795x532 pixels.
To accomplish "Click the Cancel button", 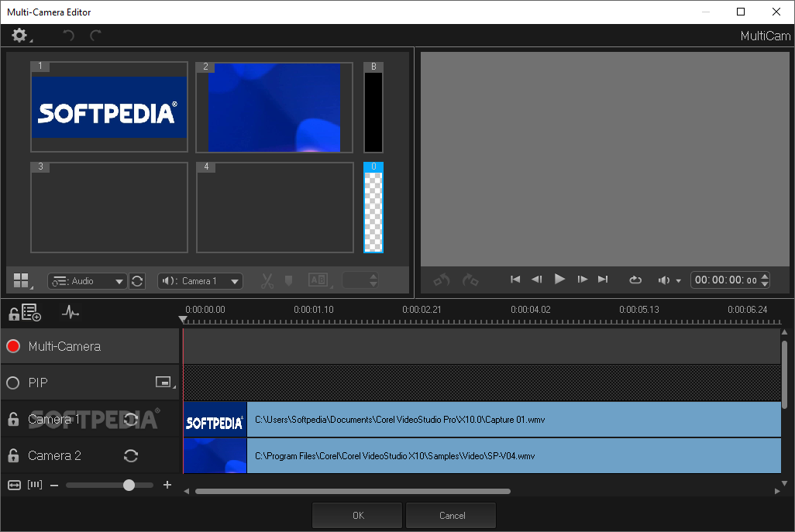I will [x=451, y=515].
